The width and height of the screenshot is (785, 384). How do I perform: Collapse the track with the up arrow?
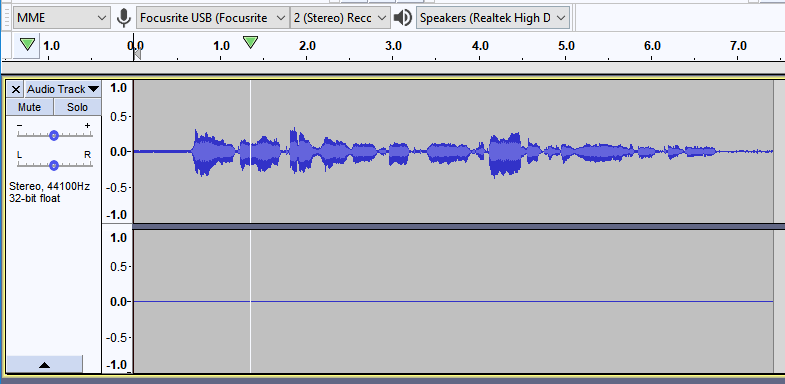click(x=45, y=364)
